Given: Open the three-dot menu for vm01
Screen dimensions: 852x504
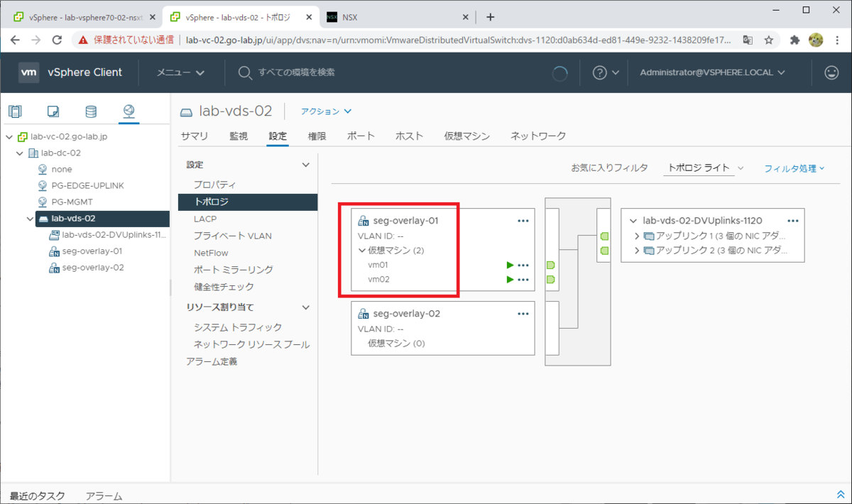Looking at the screenshot, I should click(523, 265).
